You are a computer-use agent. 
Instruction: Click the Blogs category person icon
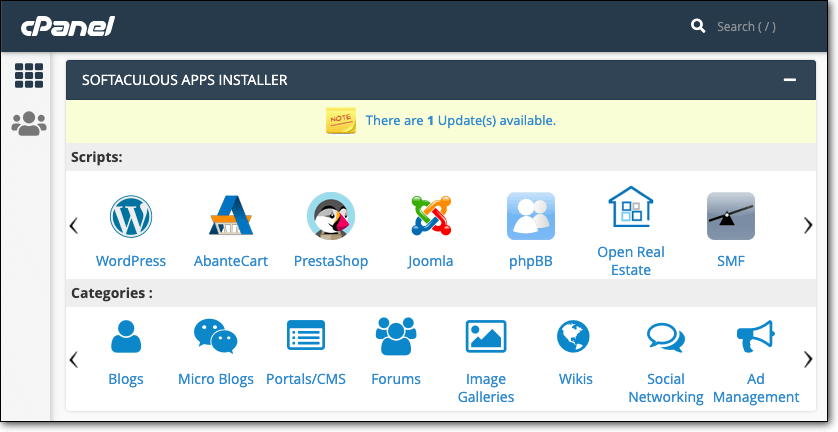(126, 336)
